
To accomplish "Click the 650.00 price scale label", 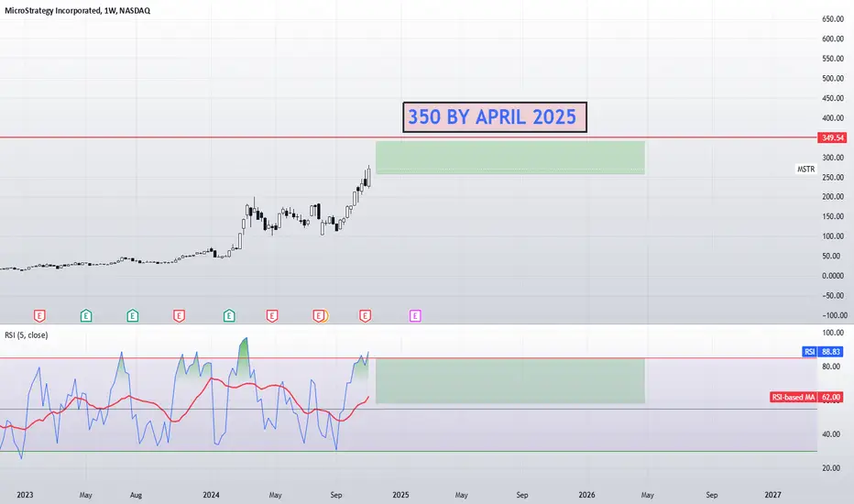I will click(x=833, y=19).
